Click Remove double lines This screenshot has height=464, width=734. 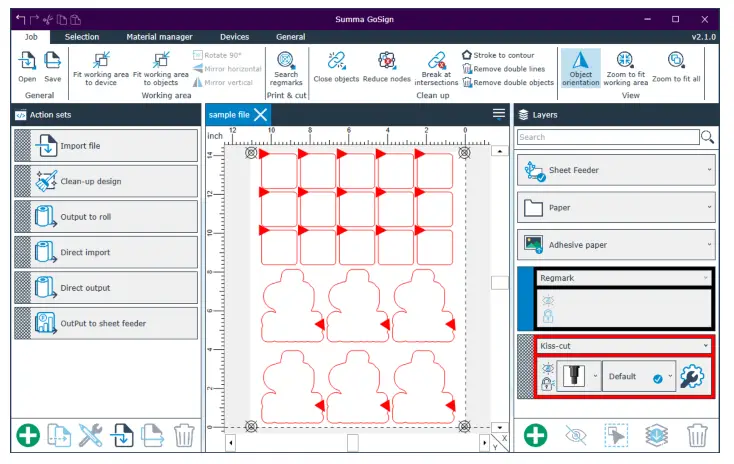[x=504, y=69]
